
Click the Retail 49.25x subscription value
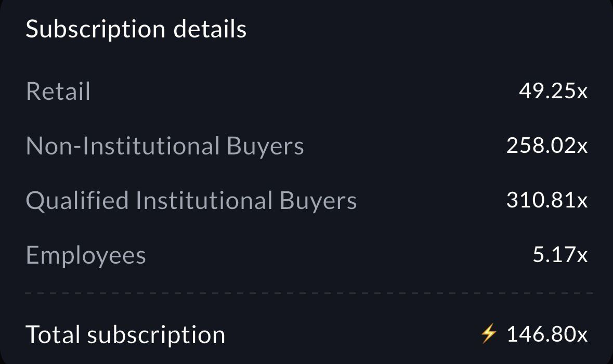pos(553,91)
